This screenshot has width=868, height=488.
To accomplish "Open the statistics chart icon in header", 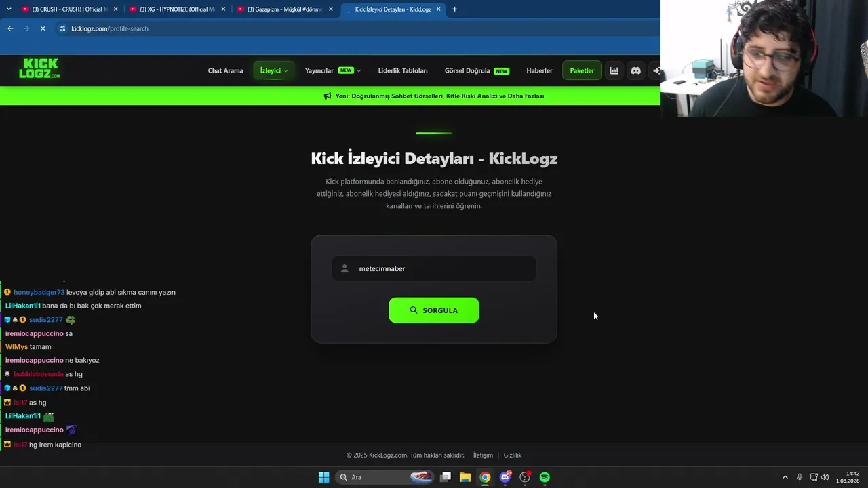I will point(614,70).
